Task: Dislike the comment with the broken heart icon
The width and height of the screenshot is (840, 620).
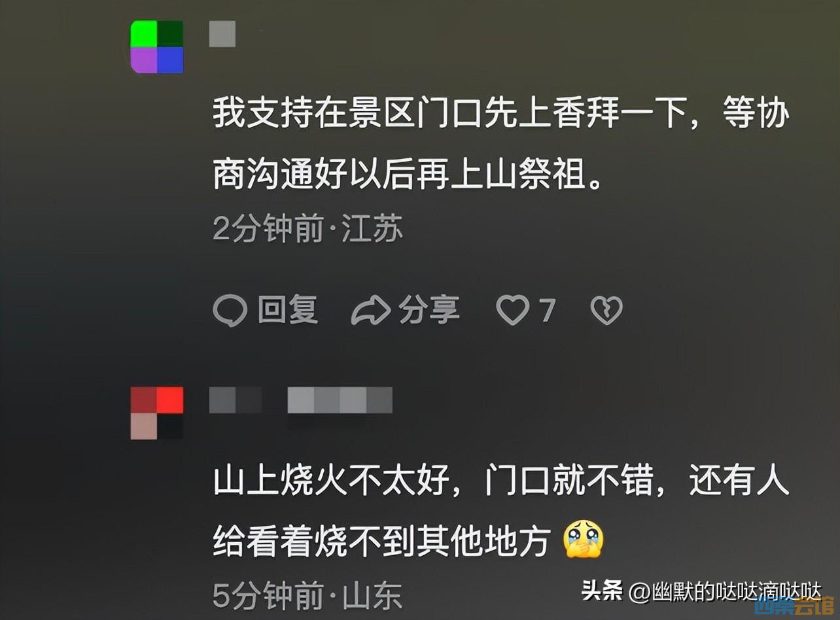Action: (606, 311)
